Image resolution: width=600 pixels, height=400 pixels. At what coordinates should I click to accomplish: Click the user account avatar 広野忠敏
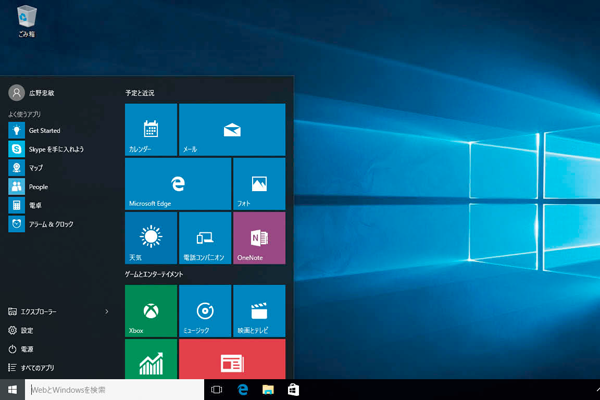coord(17,93)
